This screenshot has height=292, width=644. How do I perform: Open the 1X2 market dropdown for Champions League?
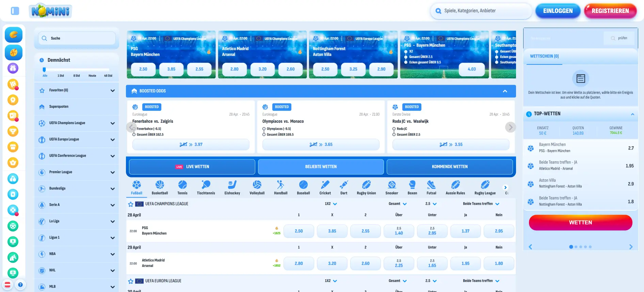click(331, 204)
